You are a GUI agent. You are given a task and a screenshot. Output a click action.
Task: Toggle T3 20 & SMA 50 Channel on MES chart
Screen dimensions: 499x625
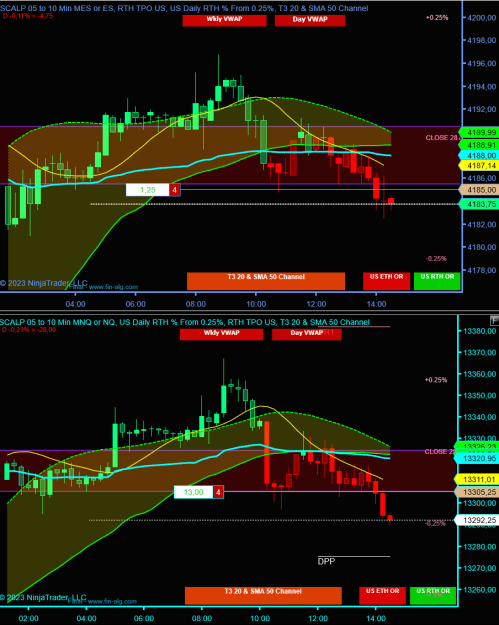click(266, 281)
